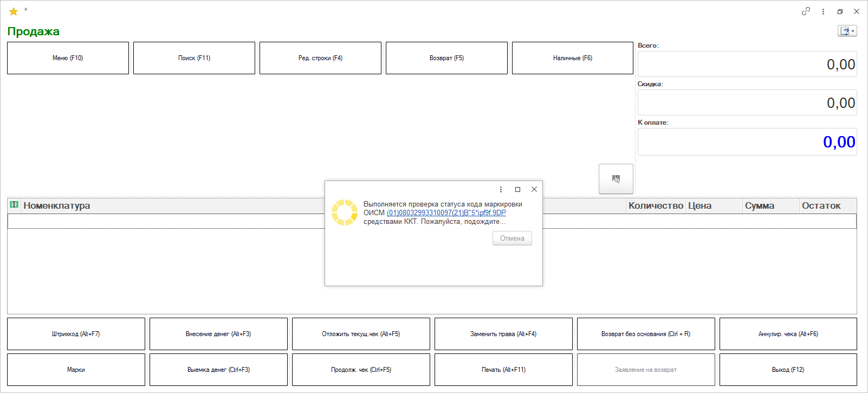Screen dimensions: 868x393
Task: Click Продолж. чек (Ctrl+F5) button
Action: tap(361, 370)
